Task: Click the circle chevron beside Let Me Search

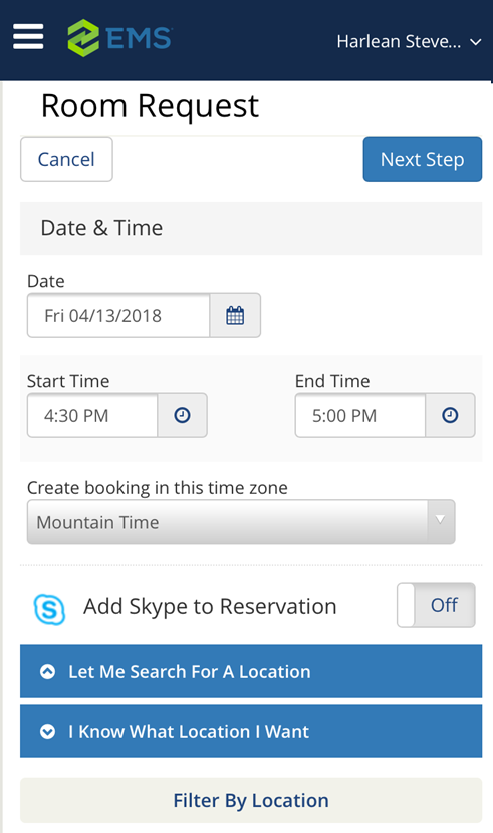Action: tap(47, 672)
